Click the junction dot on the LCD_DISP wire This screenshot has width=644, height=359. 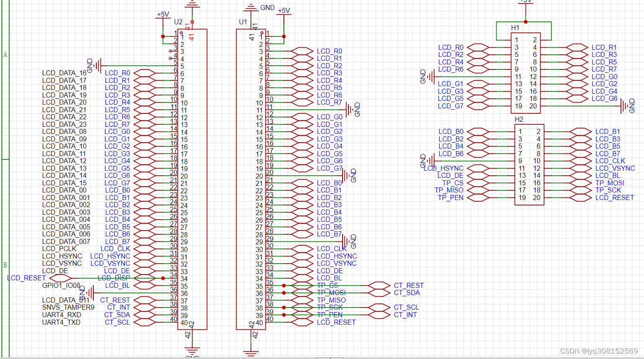[x=163, y=278]
